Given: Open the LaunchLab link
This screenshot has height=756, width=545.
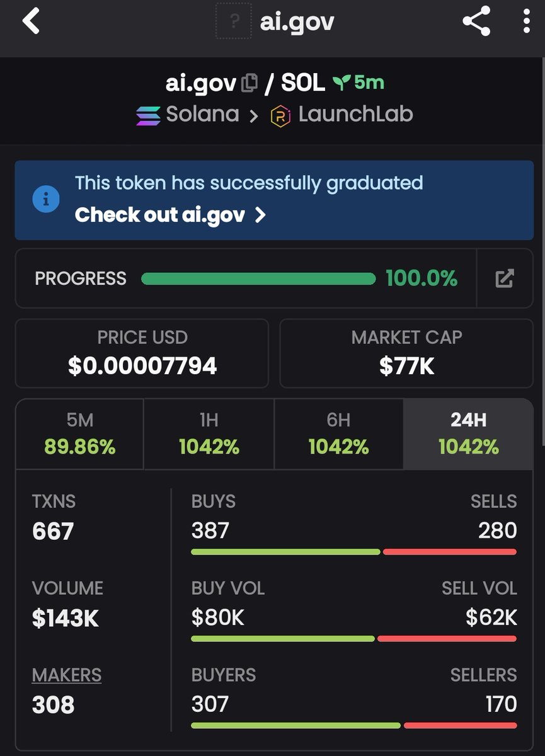Looking at the screenshot, I should [342, 115].
